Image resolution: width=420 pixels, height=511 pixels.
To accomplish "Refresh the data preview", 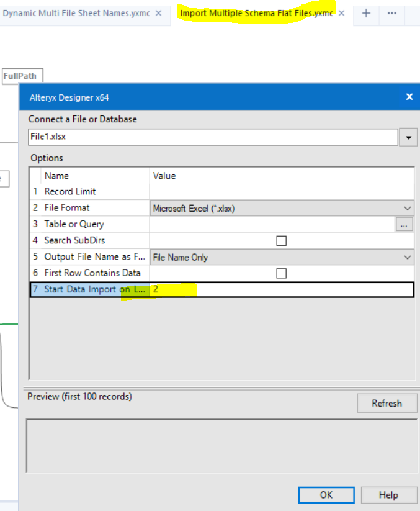I will [x=386, y=404].
